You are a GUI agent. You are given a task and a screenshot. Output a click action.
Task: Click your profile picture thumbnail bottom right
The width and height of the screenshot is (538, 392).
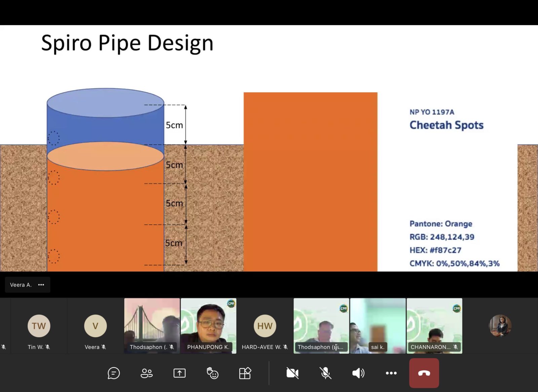pos(500,325)
